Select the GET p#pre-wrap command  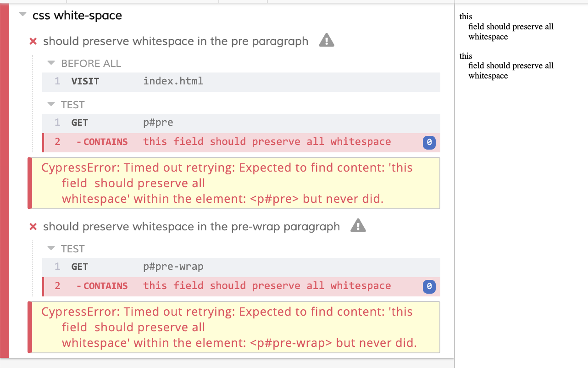click(x=241, y=267)
